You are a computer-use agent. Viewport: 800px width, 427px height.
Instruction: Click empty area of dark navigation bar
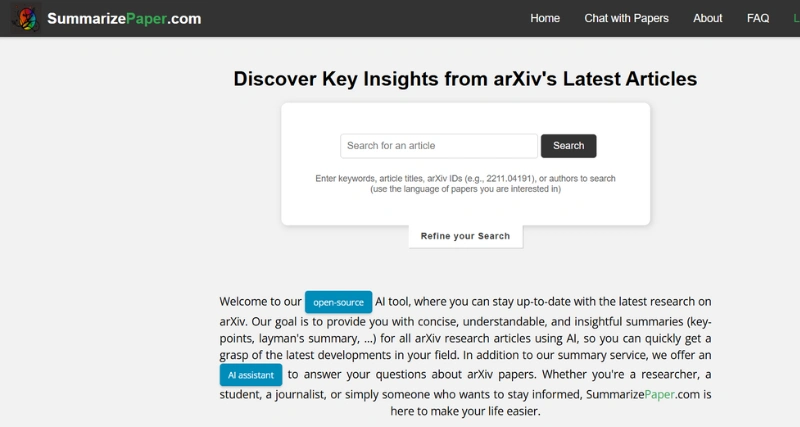357,18
